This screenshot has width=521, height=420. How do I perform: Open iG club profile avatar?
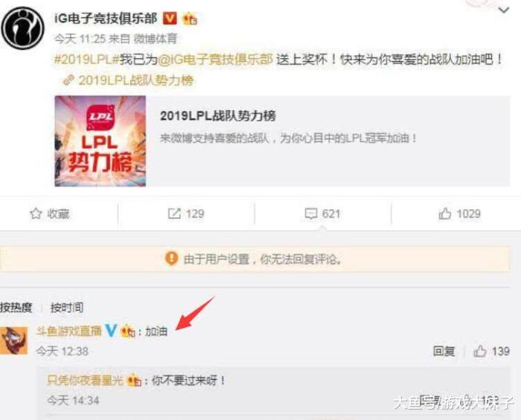[x=22, y=28]
